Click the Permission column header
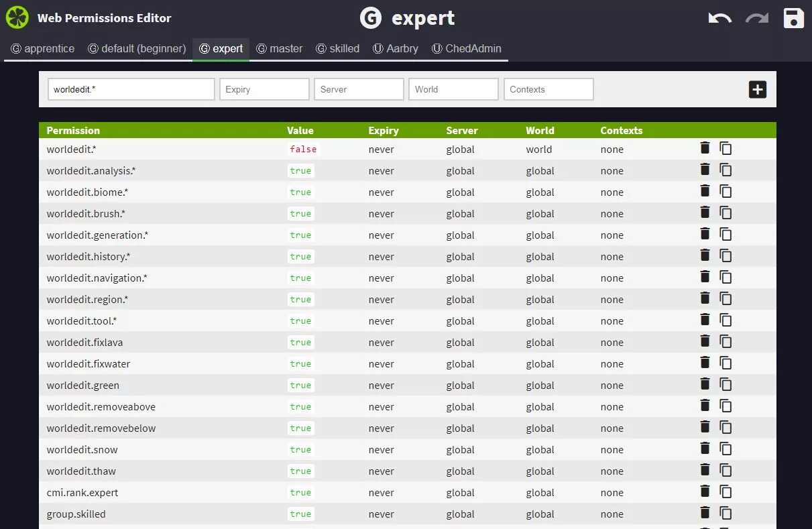The height and width of the screenshot is (529, 812). click(x=73, y=131)
